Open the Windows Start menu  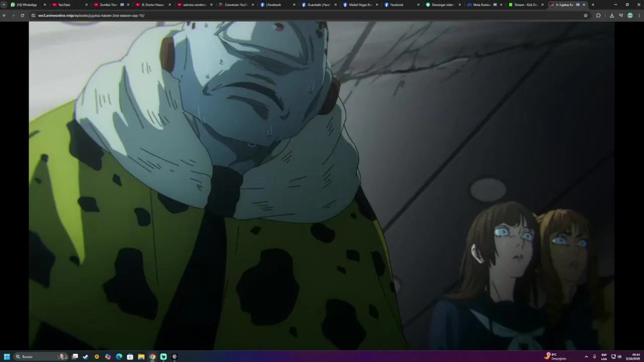point(7,356)
